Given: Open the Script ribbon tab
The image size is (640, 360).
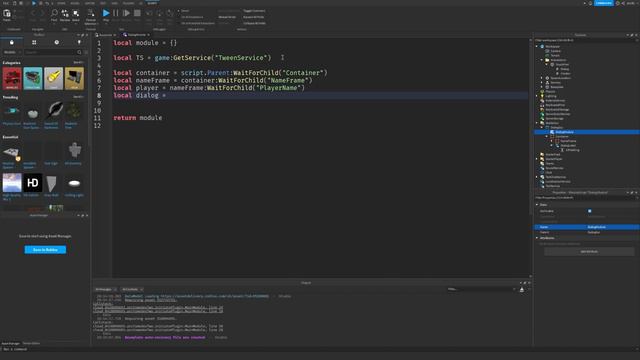Looking at the screenshot, I should coord(152,3).
